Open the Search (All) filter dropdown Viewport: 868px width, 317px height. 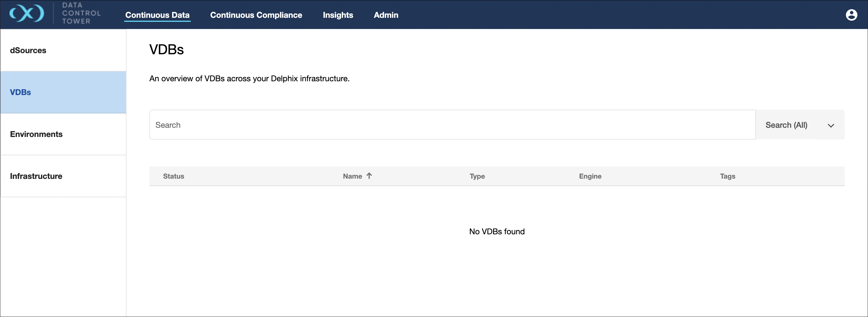point(800,125)
